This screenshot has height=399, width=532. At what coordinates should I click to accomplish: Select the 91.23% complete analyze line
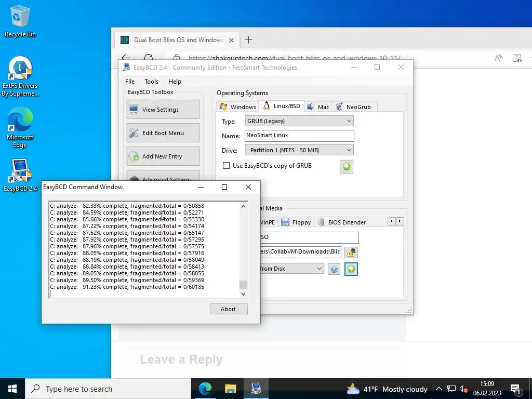tap(127, 287)
